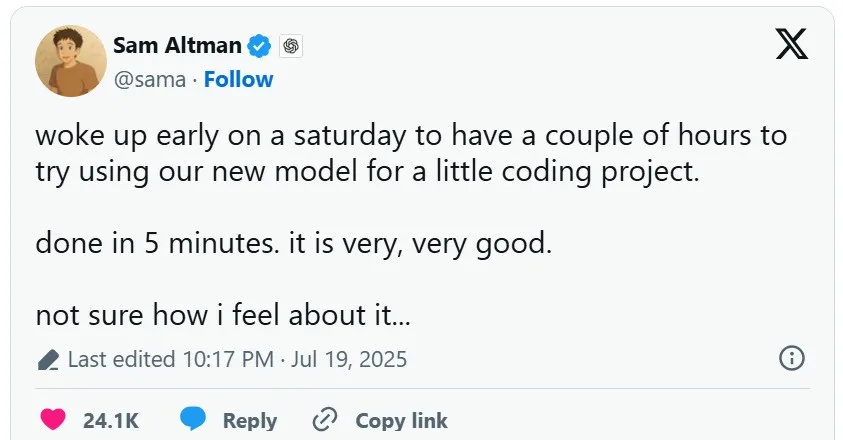Click the OpenAI affiliation badge

[x=291, y=46]
